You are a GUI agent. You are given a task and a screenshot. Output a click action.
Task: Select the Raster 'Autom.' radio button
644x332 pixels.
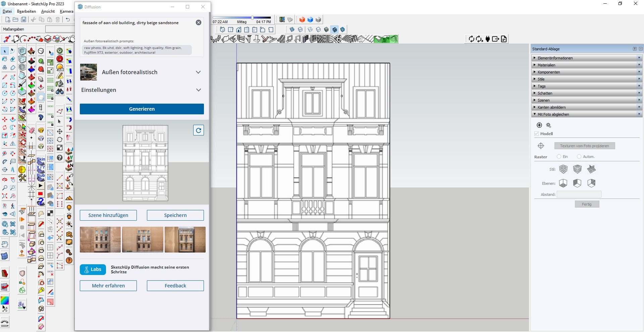(579, 157)
